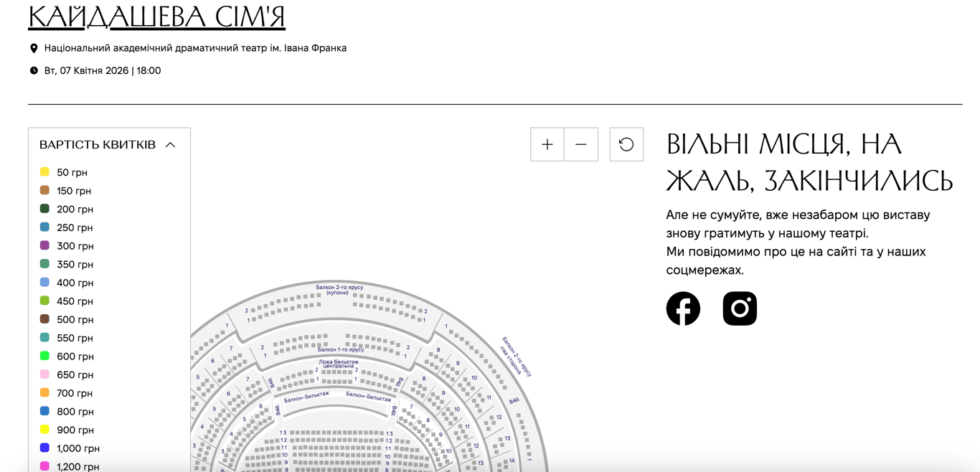Open the theatre's Facebook page

click(683, 308)
